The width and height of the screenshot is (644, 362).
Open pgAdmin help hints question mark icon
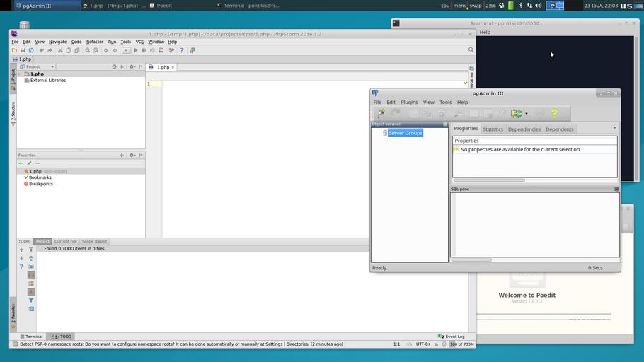(x=554, y=114)
